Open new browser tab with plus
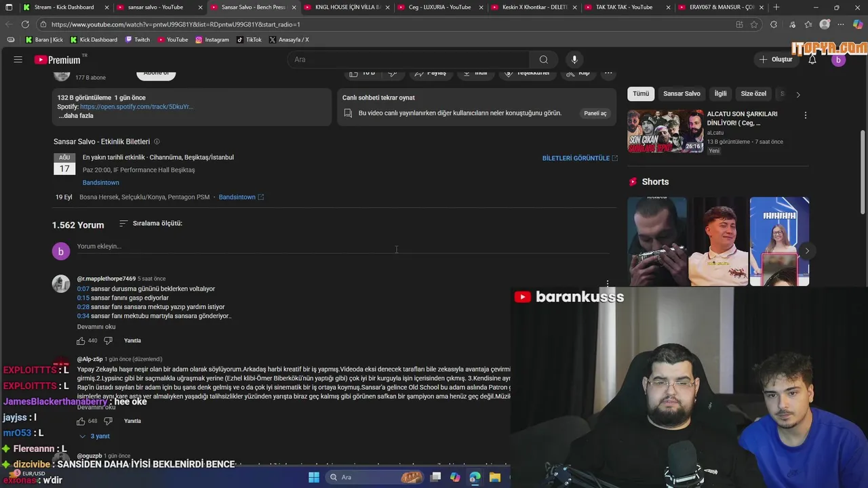The image size is (868, 488). (776, 7)
